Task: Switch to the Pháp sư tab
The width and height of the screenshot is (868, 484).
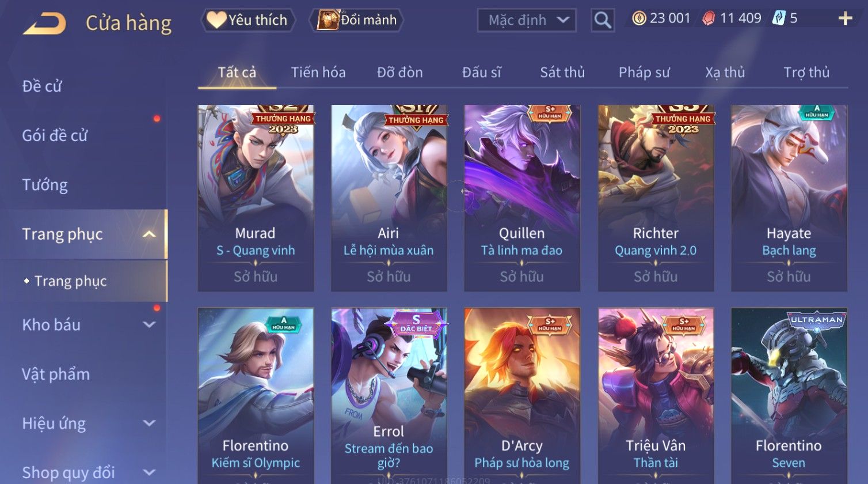Action: pos(644,73)
